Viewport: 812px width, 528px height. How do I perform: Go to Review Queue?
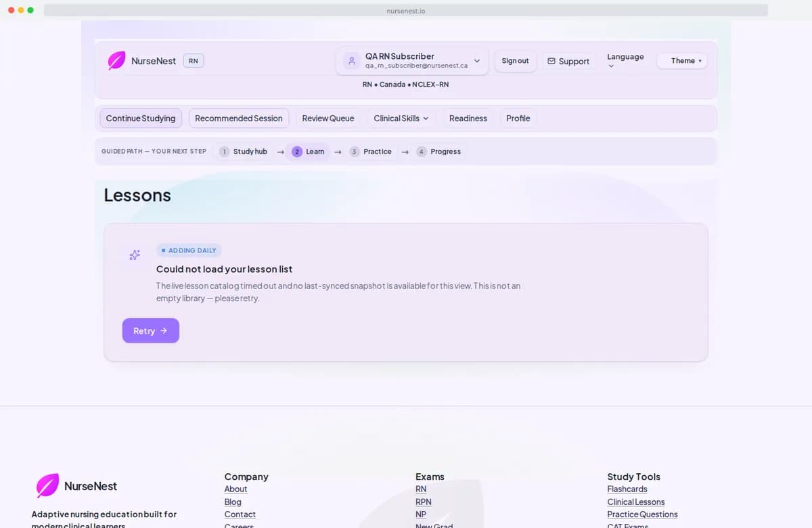328,118
